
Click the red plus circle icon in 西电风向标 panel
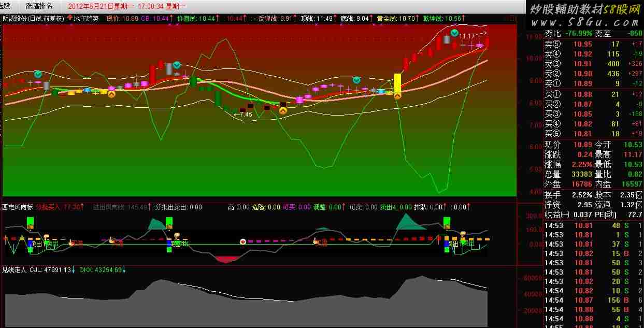(242, 241)
